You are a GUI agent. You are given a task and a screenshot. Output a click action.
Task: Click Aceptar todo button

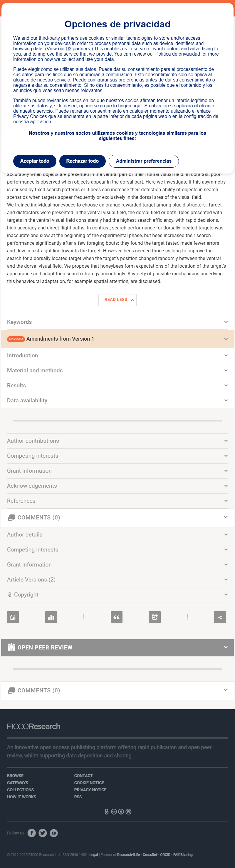[35, 161]
